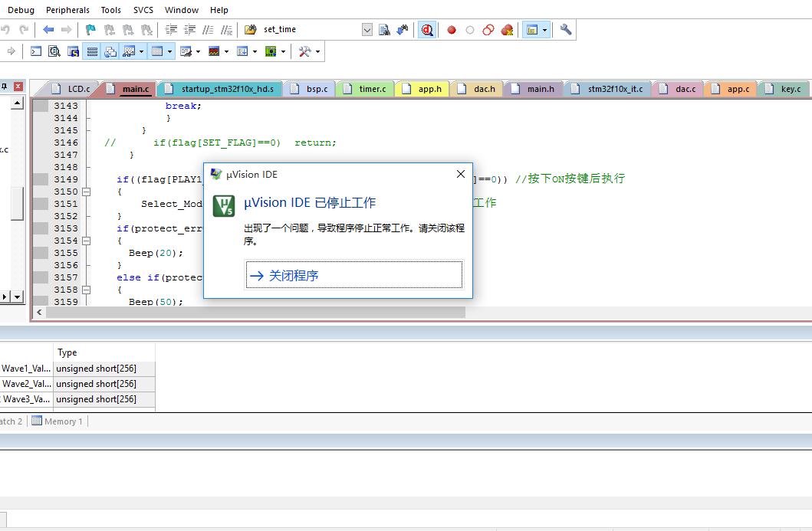Toggle Start/Stop Debug Session button
Viewport: 812px width, 531px height.
pos(427,29)
